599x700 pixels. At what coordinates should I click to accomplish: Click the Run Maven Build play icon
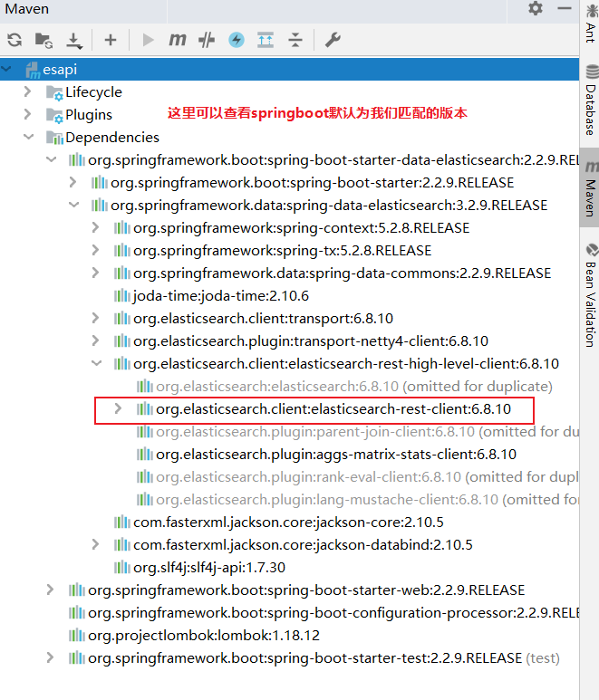pyautogui.click(x=148, y=40)
